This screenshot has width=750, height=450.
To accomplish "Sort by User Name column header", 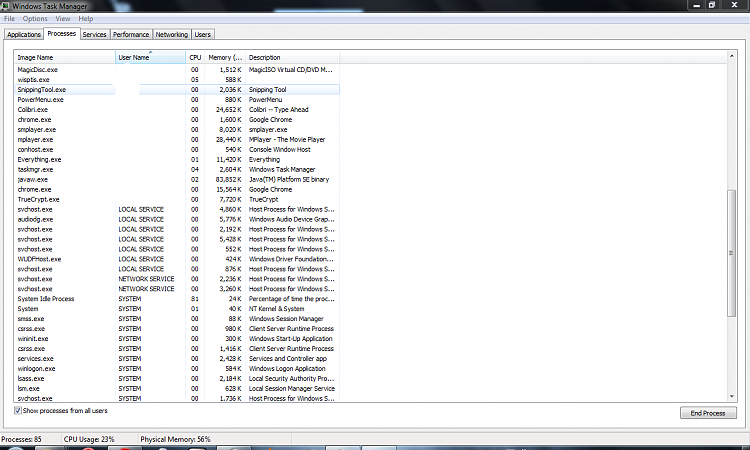I will pos(150,57).
